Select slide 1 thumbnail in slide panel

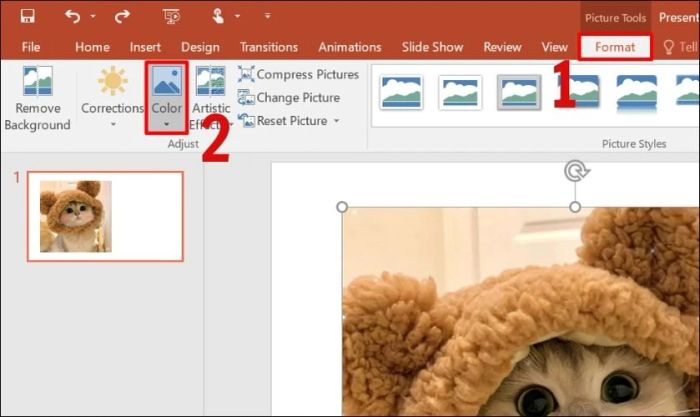[105, 216]
